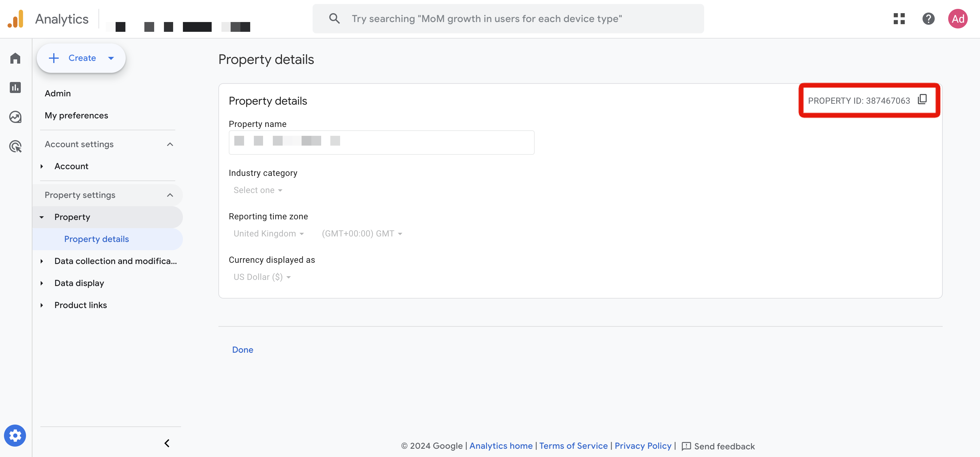The image size is (980, 457).
Task: Select Admin in the side menu
Action: point(58,93)
